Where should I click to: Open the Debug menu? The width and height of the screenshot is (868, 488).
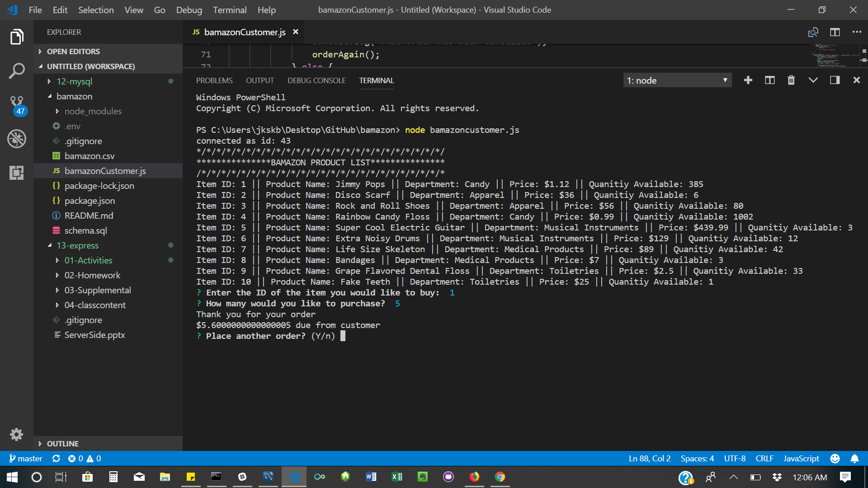click(189, 10)
